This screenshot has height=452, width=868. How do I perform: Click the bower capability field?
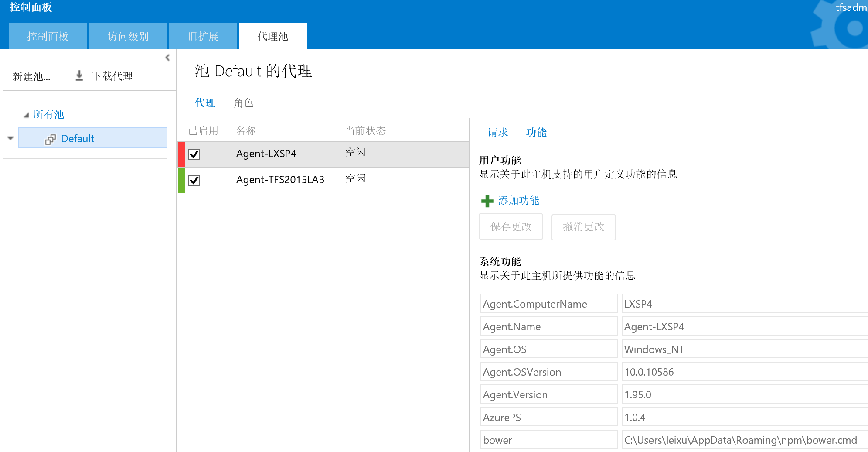(549, 440)
